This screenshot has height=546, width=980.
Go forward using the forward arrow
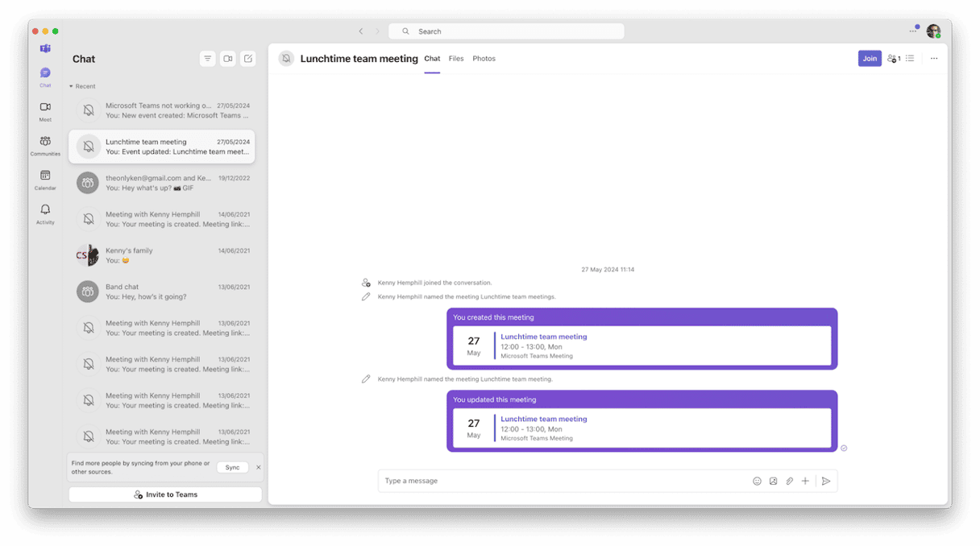tap(377, 31)
